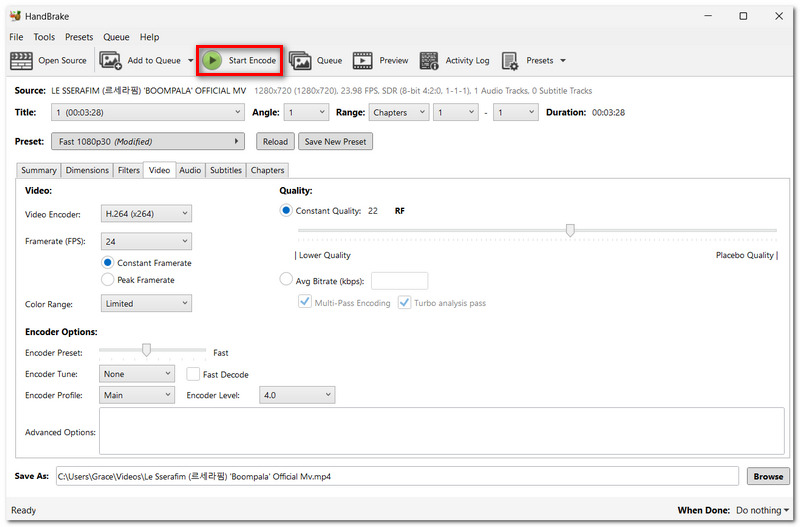Open the Presets menu
The image size is (800, 527).
(79, 37)
